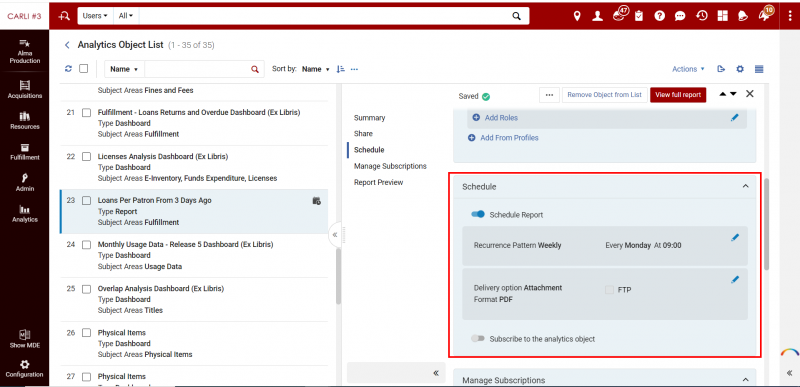Open the help question mark icon
The height and width of the screenshot is (387, 800).
[660, 16]
